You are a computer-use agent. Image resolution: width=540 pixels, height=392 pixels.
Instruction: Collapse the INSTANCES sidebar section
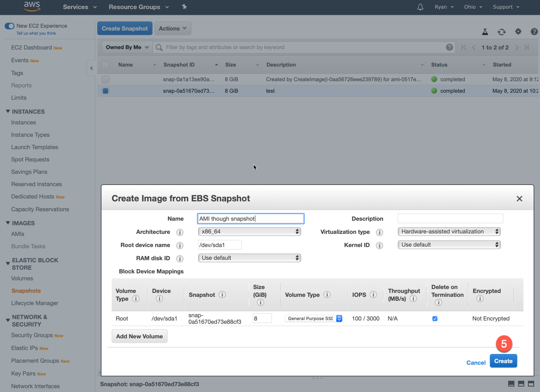point(8,112)
